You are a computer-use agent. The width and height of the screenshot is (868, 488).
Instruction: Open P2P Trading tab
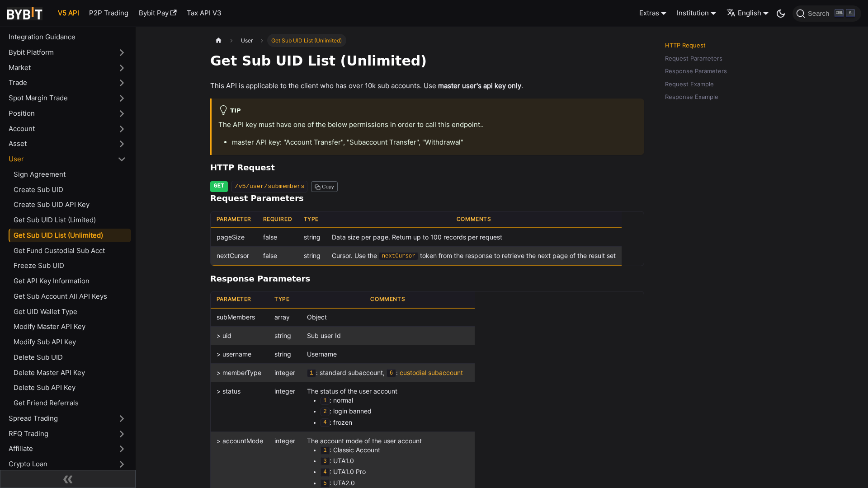(x=108, y=13)
